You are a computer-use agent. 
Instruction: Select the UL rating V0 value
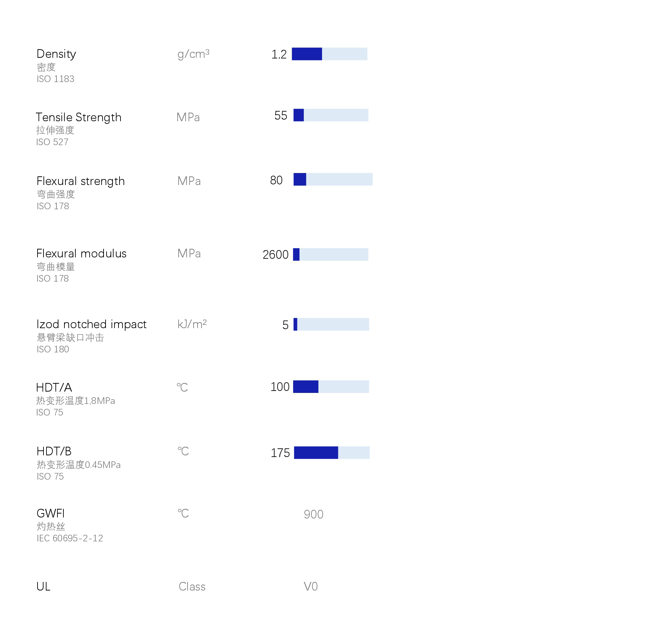click(x=311, y=587)
